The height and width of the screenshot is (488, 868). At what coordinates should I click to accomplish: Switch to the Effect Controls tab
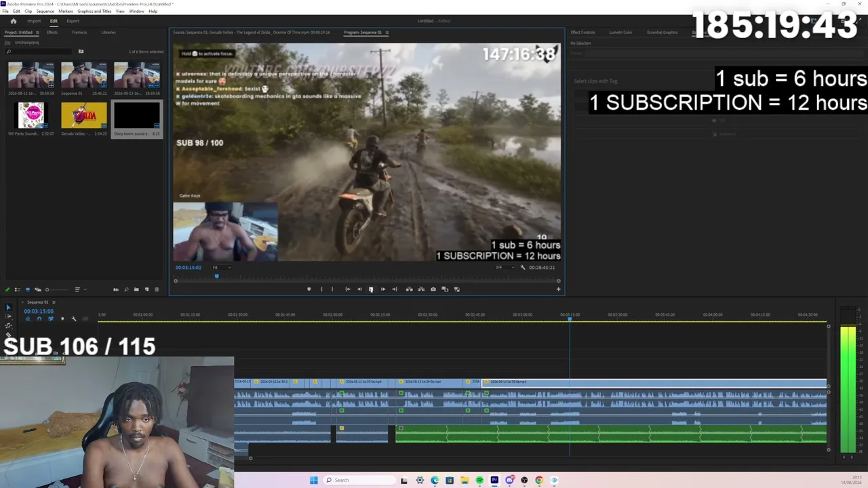point(583,33)
